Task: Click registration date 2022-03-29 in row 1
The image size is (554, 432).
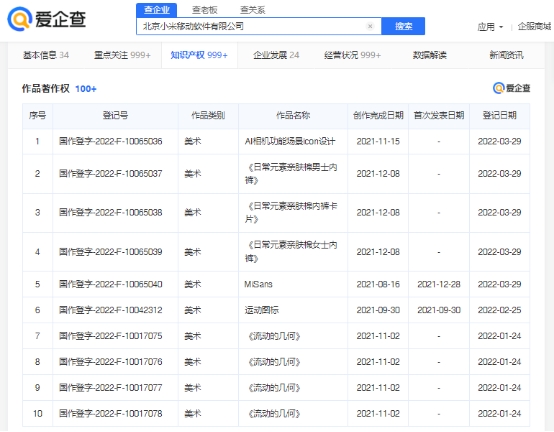Action: (500, 141)
